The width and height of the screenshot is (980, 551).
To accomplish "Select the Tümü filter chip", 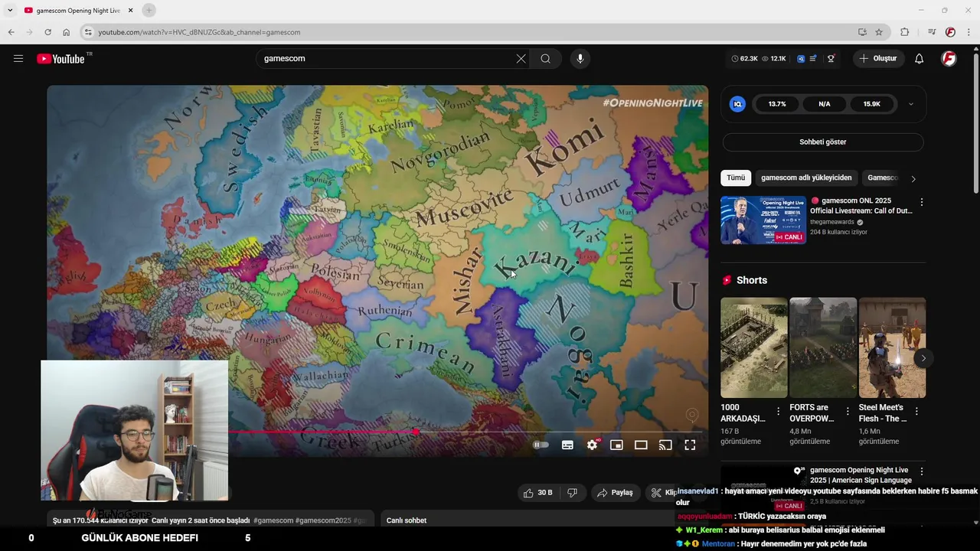I will [736, 178].
